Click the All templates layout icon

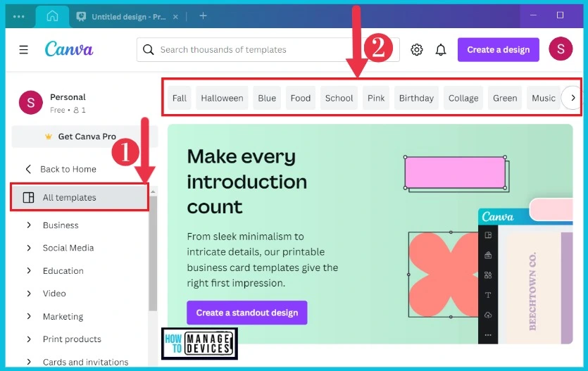pyautogui.click(x=28, y=197)
